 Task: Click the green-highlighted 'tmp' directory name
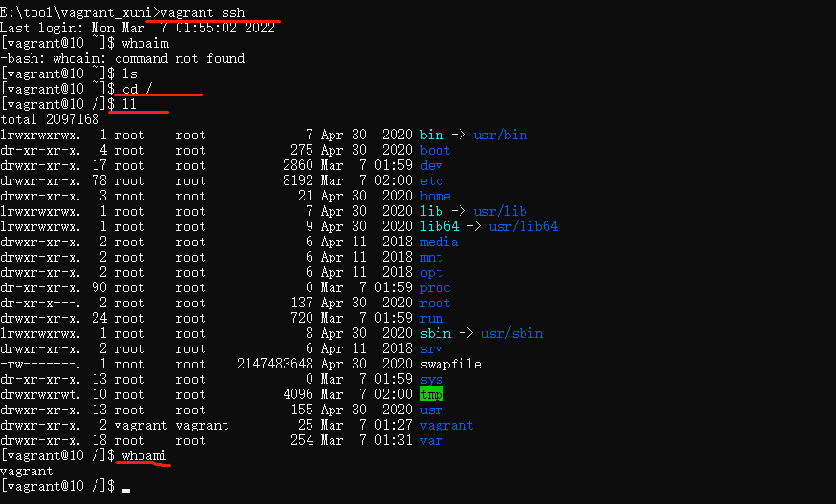[431, 394]
